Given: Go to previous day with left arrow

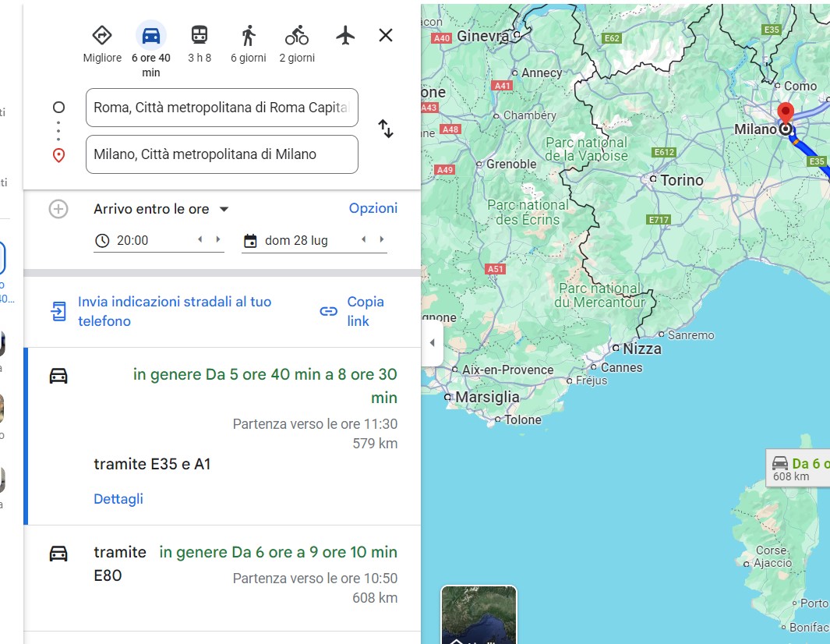Looking at the screenshot, I should [364, 239].
